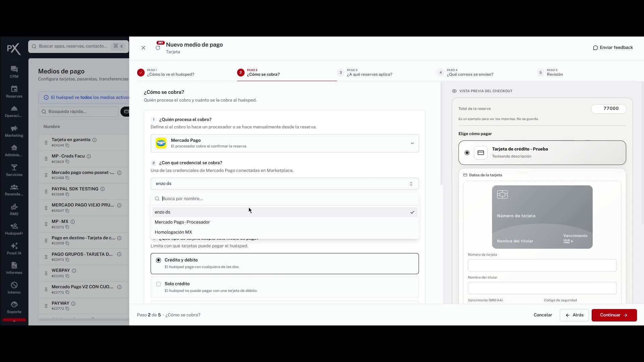The image size is (644, 362).
Task: Click the Continuar button
Action: [614, 315]
